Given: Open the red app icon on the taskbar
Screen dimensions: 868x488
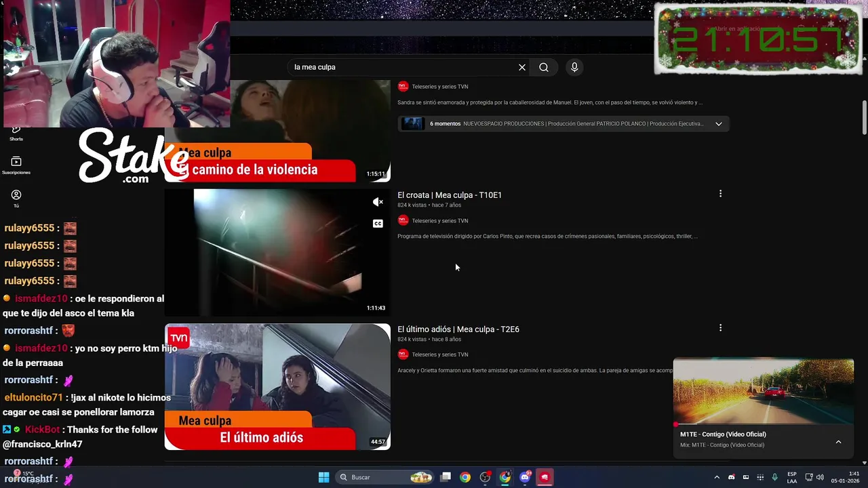Looking at the screenshot, I should click(x=545, y=477).
